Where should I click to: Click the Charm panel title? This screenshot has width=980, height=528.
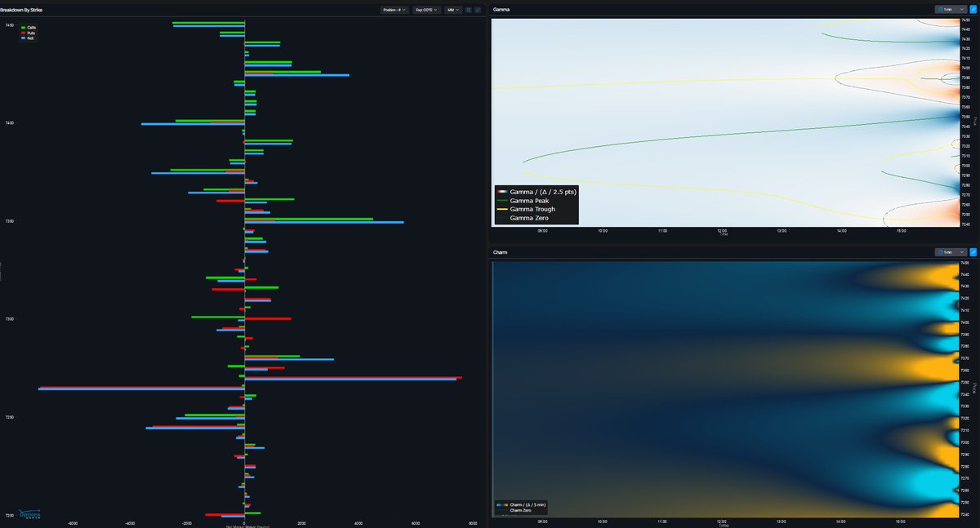[501, 252]
